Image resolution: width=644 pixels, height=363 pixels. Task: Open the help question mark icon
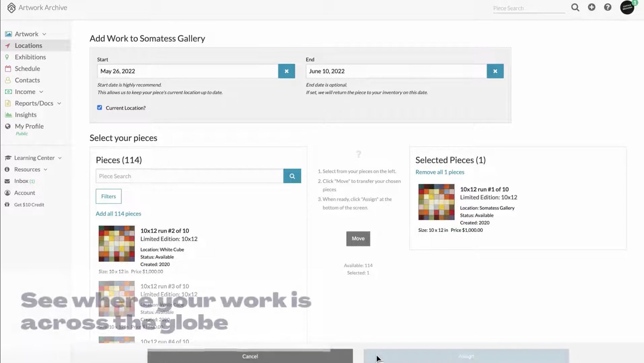coord(608,7)
